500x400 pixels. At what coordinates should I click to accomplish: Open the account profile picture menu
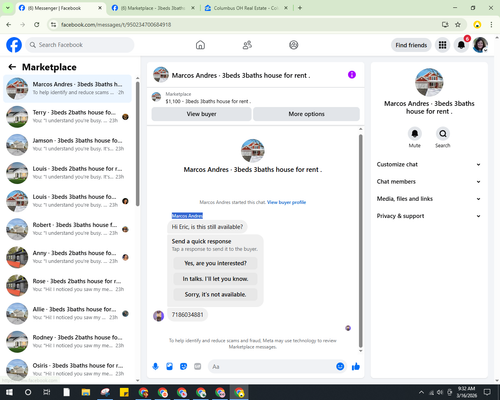480,45
